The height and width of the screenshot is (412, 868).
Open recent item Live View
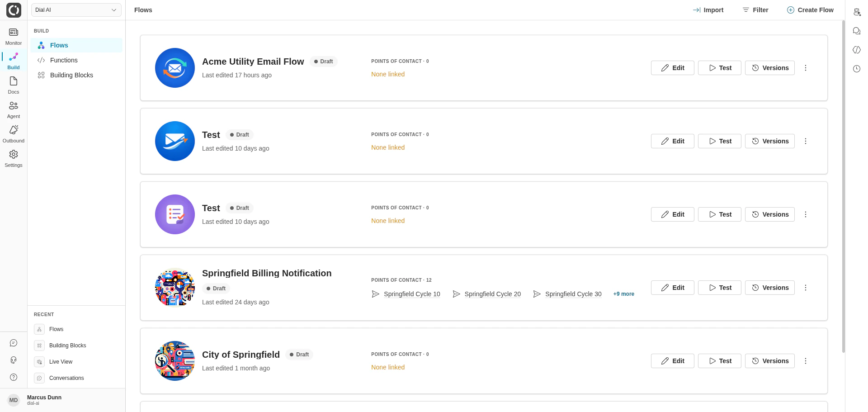click(x=76, y=362)
